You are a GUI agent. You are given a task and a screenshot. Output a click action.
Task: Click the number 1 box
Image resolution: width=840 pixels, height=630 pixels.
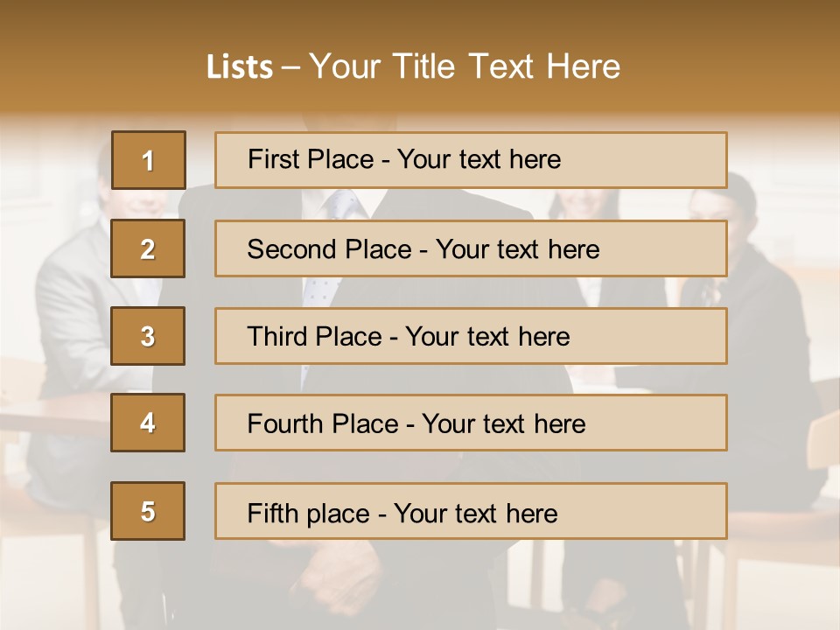(148, 160)
